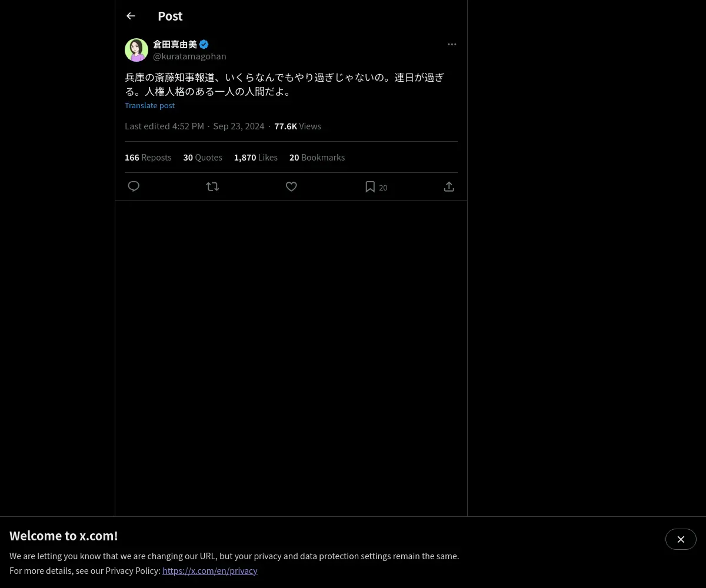View edit history via Last edited 4:52 PM

[164, 126]
